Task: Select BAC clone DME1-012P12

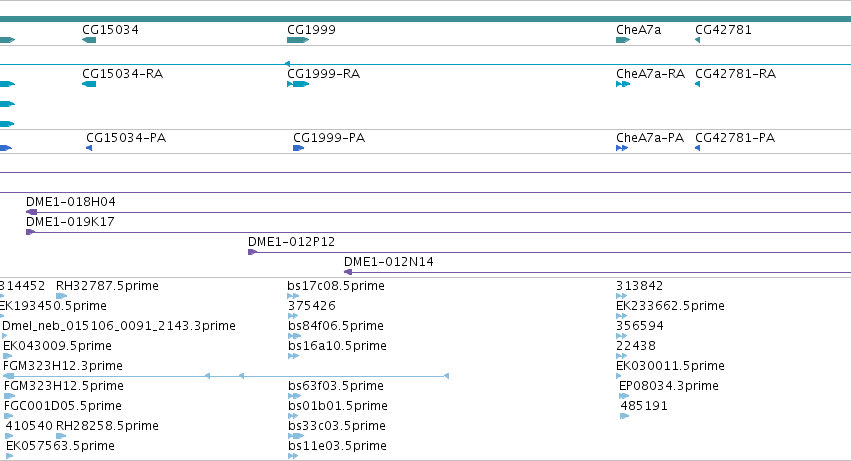Action: (291, 242)
